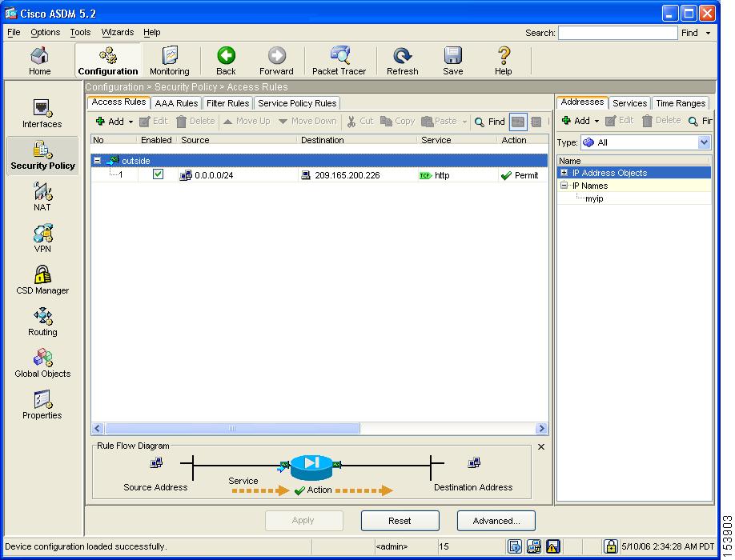The height and width of the screenshot is (560, 735).
Task: Switch to AAA Rules tab
Action: pos(176,103)
